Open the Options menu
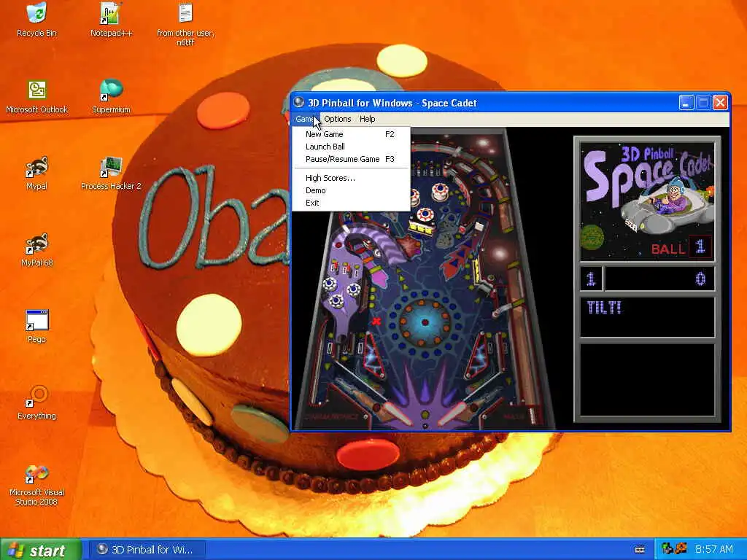The width and height of the screenshot is (747, 560). (x=337, y=119)
